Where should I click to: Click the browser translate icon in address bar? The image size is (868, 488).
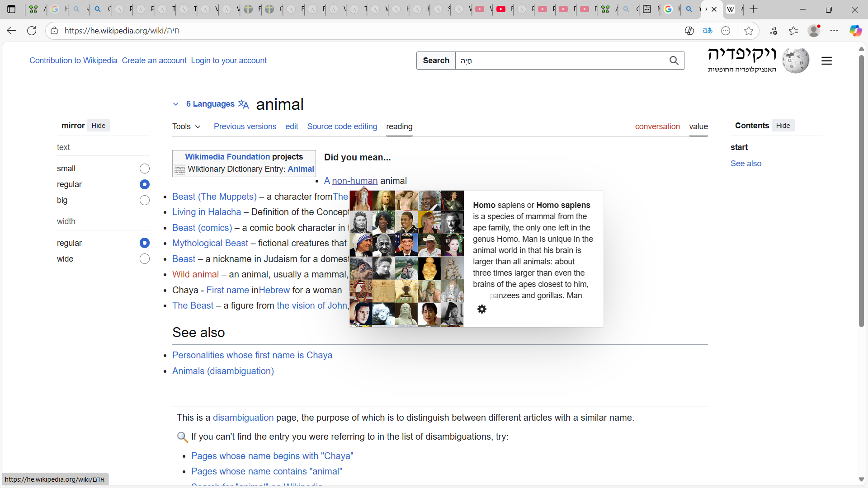708,31
